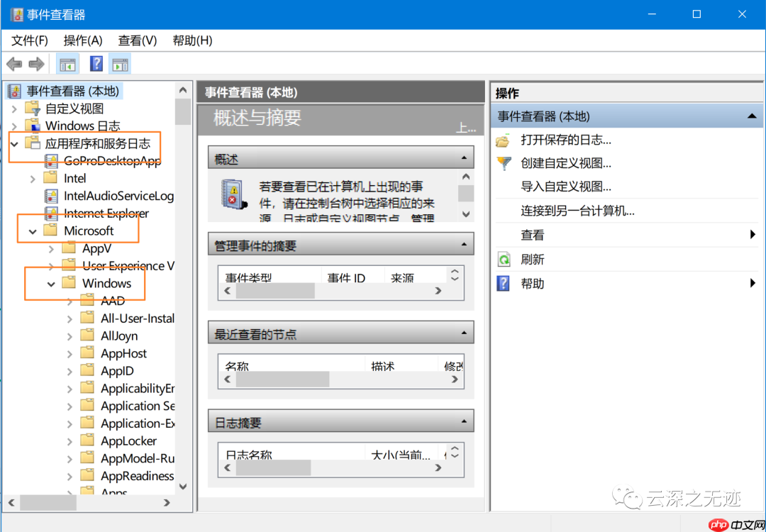Expand the Windows 日志 tree node

click(15, 126)
